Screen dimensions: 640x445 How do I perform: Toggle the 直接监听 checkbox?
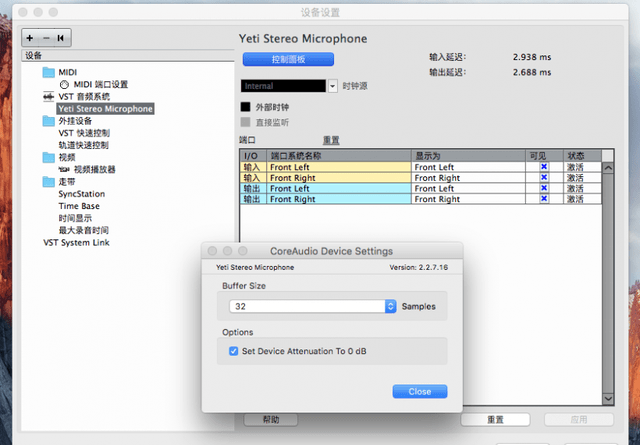(x=245, y=122)
